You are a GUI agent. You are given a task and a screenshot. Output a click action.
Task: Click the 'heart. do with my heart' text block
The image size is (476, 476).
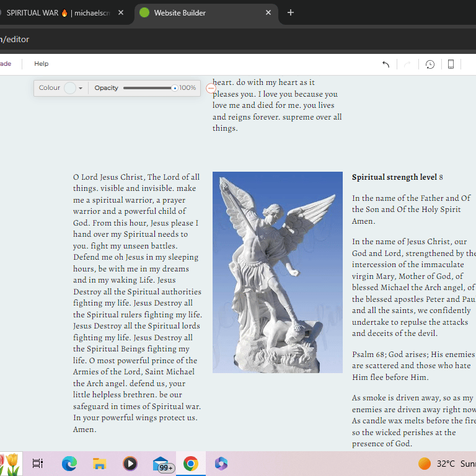point(277,105)
